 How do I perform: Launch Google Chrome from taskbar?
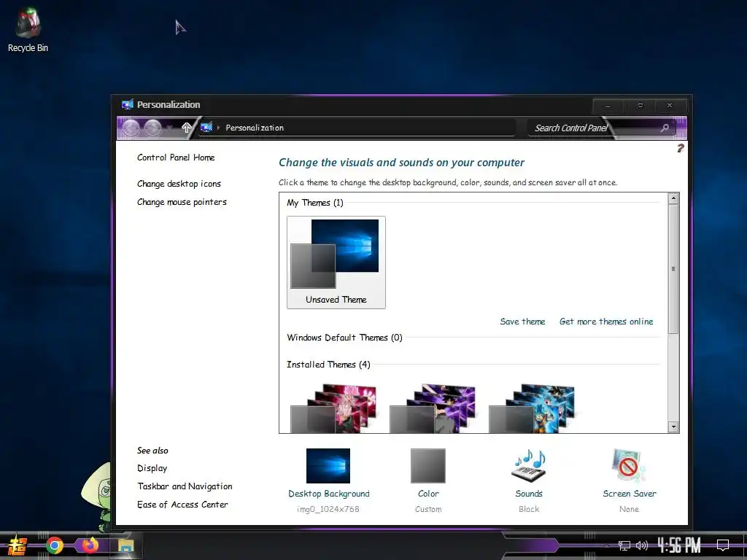55,545
